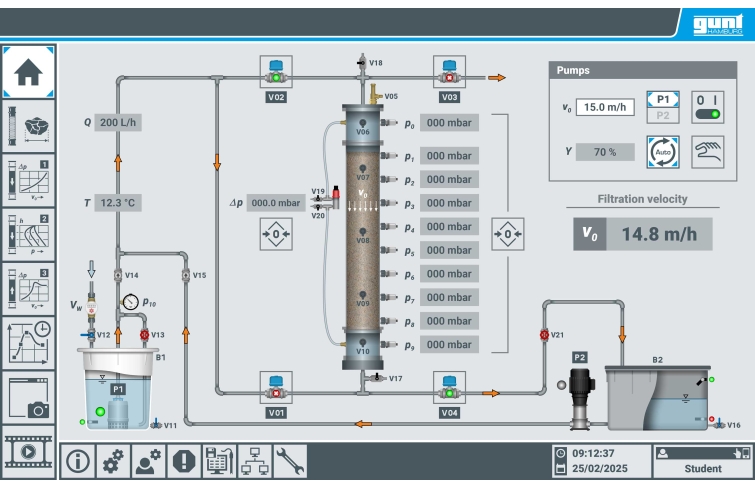Open chart number 2 in sidebar

point(28,233)
